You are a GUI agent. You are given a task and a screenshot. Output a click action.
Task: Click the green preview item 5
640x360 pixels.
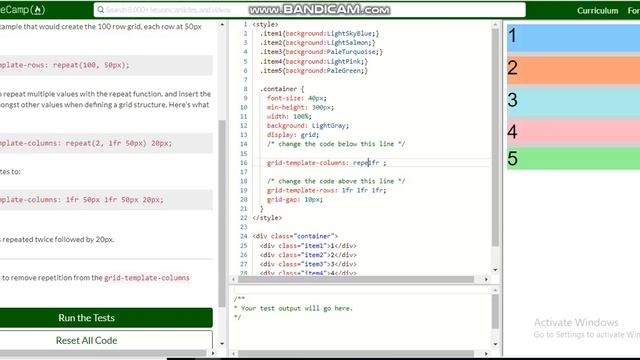(573, 158)
